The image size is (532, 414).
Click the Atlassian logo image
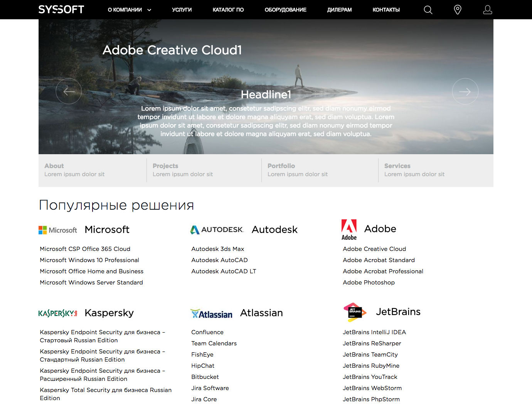click(x=211, y=314)
